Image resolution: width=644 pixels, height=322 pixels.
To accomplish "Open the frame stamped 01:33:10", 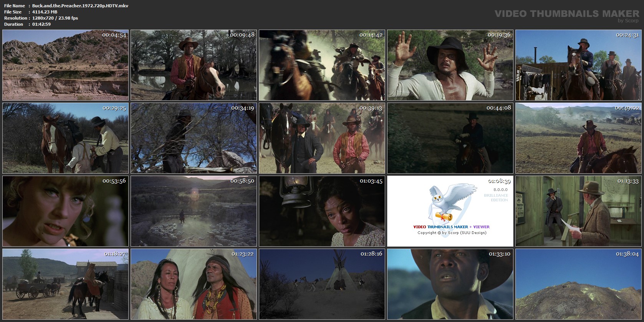I will [450, 284].
